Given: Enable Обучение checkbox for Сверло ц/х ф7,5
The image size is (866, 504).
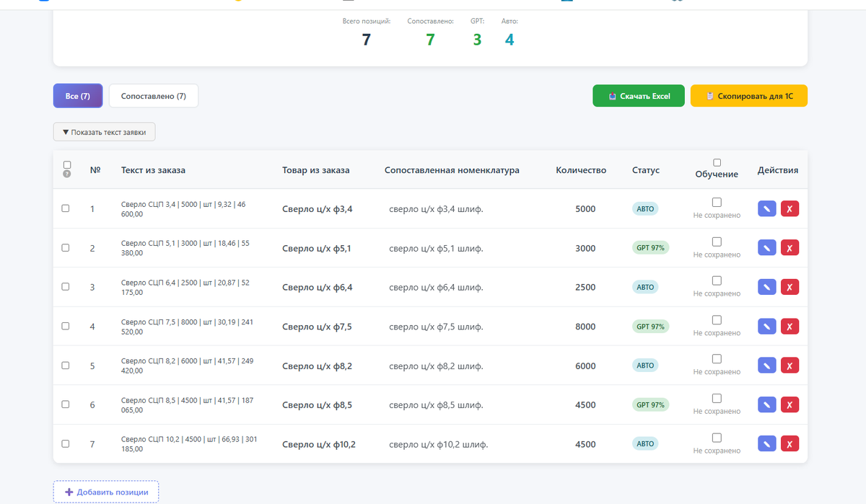Looking at the screenshot, I should point(717,319).
